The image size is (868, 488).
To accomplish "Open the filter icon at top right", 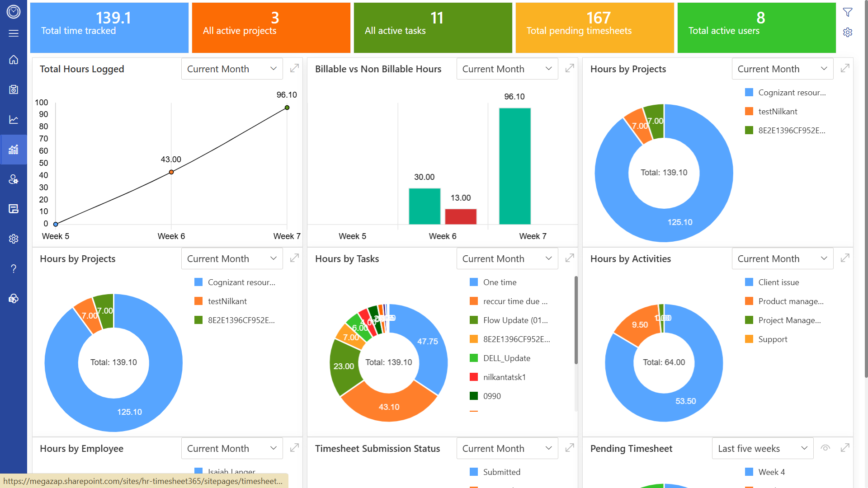I will click(x=848, y=12).
